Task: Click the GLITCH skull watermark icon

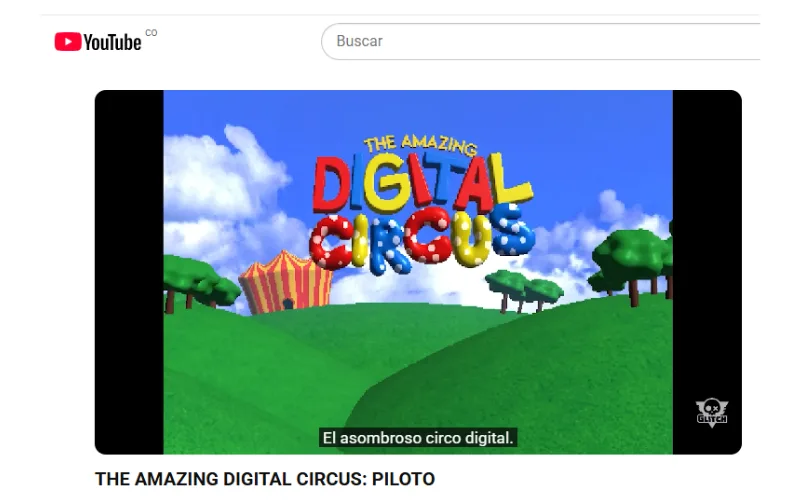Action: coord(712,413)
